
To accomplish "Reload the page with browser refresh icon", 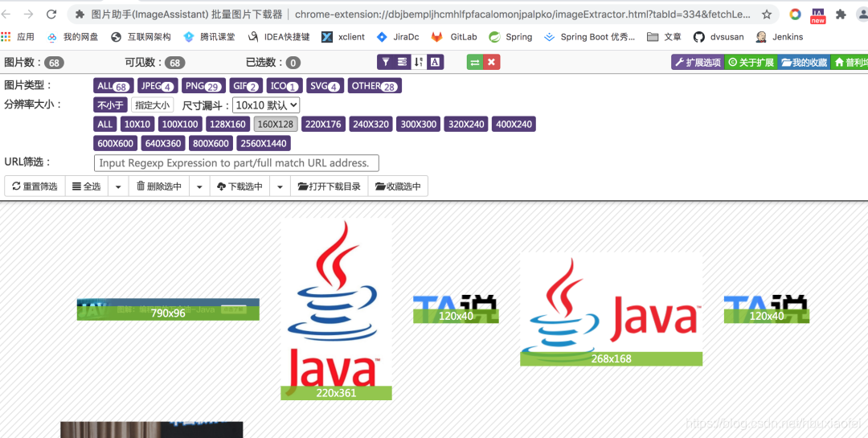I will click(51, 14).
